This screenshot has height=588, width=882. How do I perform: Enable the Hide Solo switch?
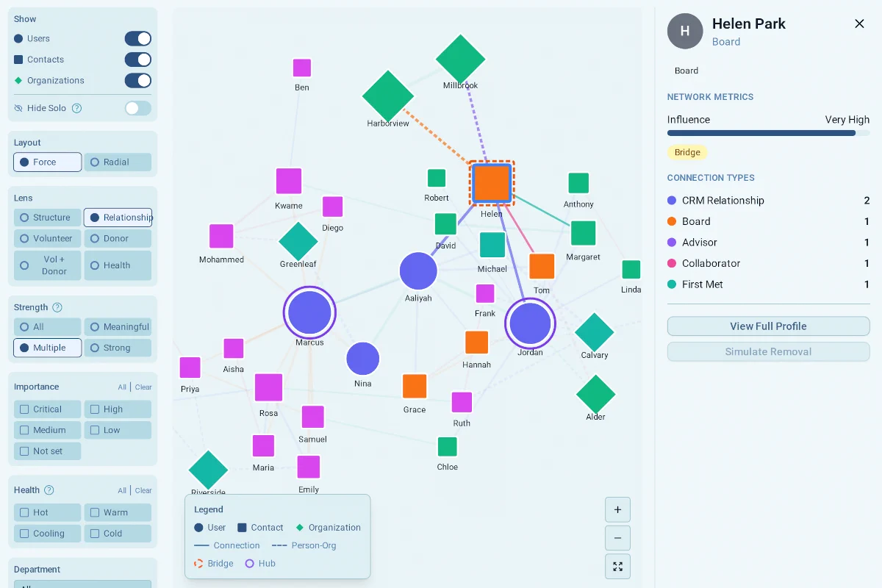coord(138,108)
